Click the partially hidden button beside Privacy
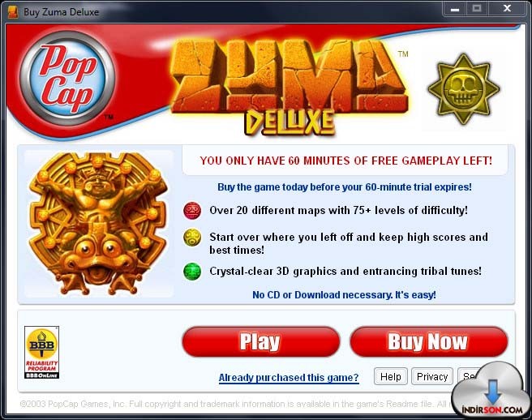The width and height of the screenshot is (532, 420). coord(468,376)
